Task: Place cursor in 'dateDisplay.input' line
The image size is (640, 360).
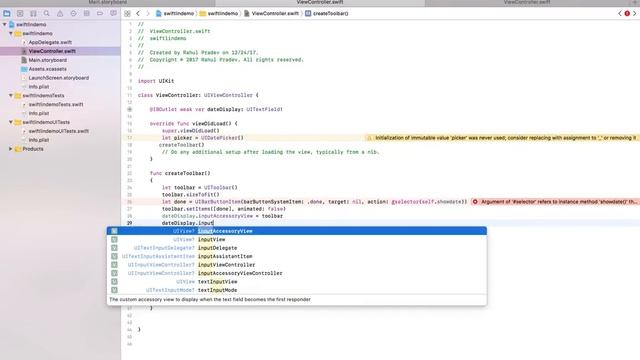Action: (x=188, y=223)
